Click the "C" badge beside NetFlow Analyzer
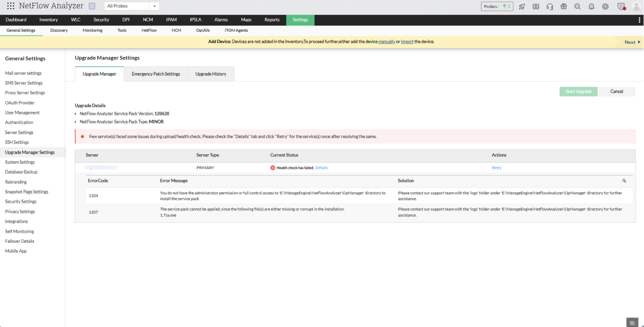 pos(92,6)
